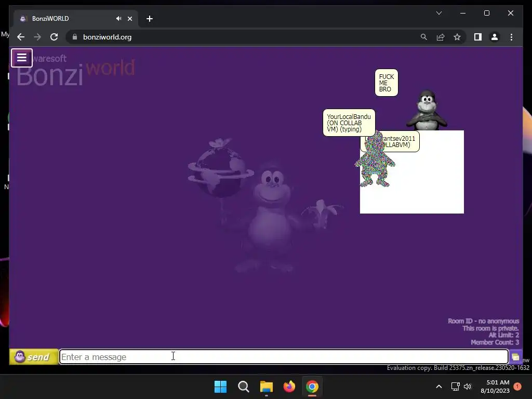This screenshot has height=399, width=532.
Task: Click the FUCK ME BRO speech bubble
Action: click(x=387, y=83)
